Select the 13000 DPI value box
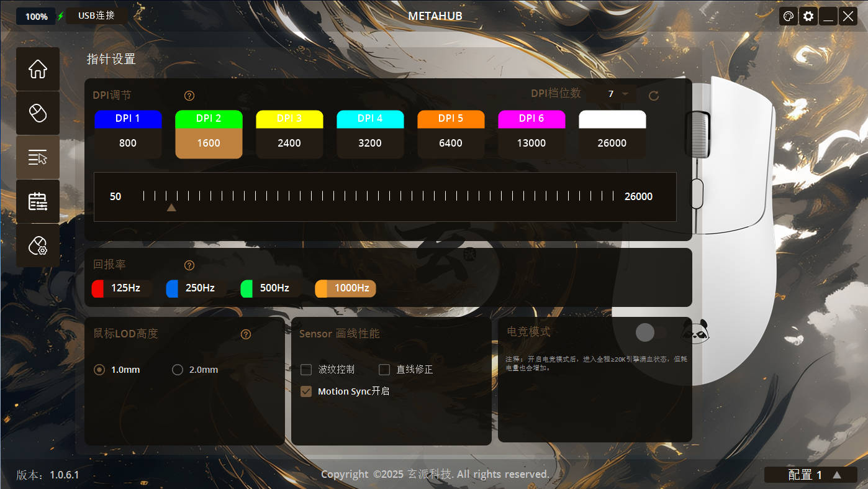 pyautogui.click(x=531, y=144)
